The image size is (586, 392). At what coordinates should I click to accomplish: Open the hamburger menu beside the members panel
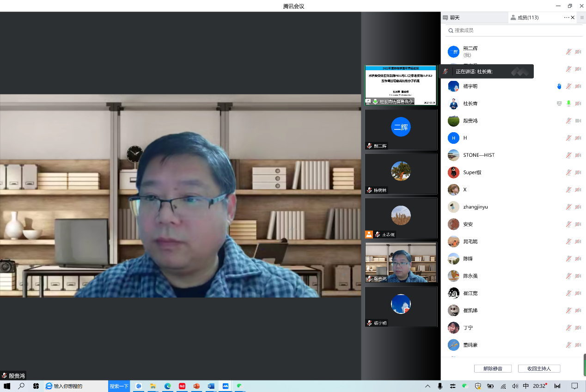582,18
